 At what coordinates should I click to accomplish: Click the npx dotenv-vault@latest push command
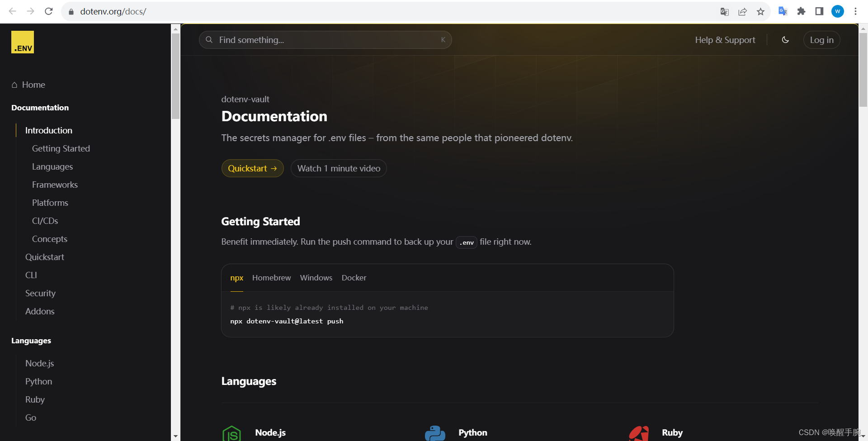[x=287, y=321]
